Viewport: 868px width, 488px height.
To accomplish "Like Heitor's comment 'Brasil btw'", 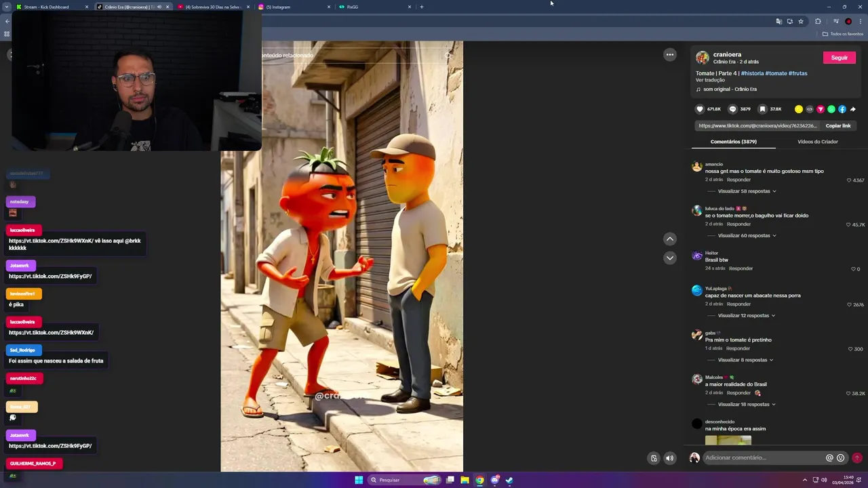I will (x=854, y=269).
